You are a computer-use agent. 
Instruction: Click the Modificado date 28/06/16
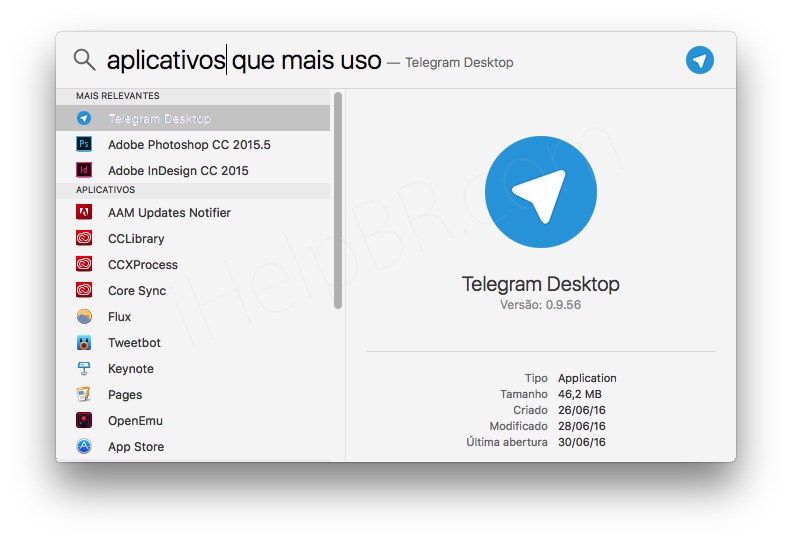click(x=581, y=426)
